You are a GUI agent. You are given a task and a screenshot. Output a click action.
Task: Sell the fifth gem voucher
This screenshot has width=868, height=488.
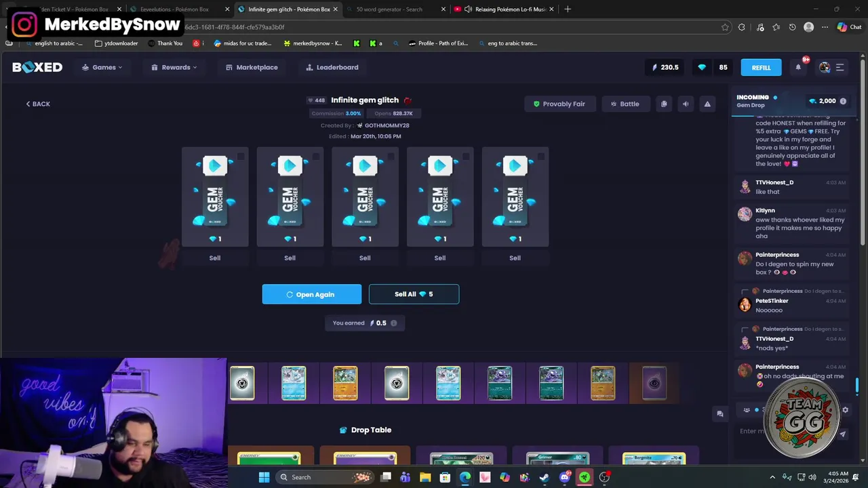point(515,258)
